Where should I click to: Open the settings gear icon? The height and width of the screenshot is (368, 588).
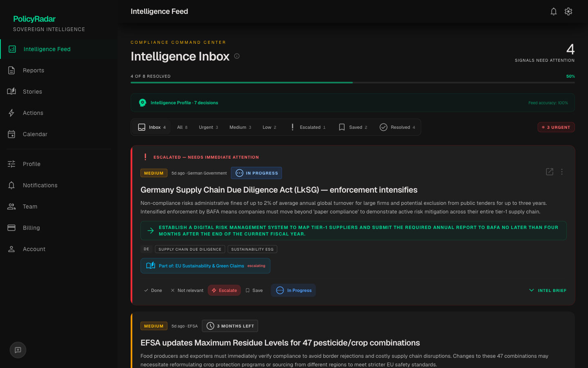(568, 11)
